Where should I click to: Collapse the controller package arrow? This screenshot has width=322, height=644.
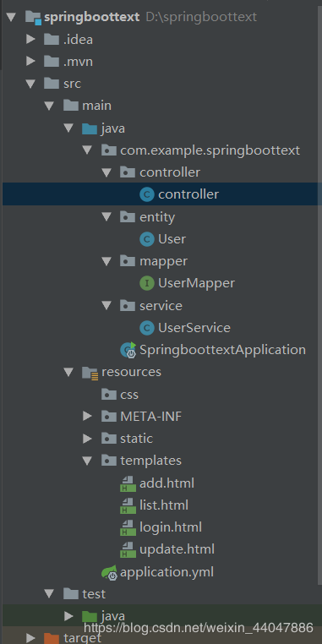[107, 172]
